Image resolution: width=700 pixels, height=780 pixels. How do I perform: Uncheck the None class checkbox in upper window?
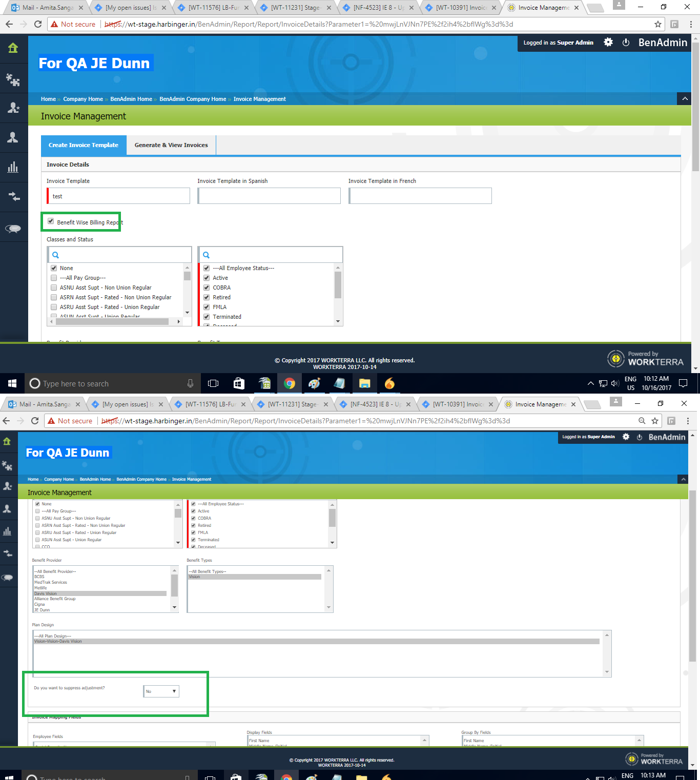point(54,268)
